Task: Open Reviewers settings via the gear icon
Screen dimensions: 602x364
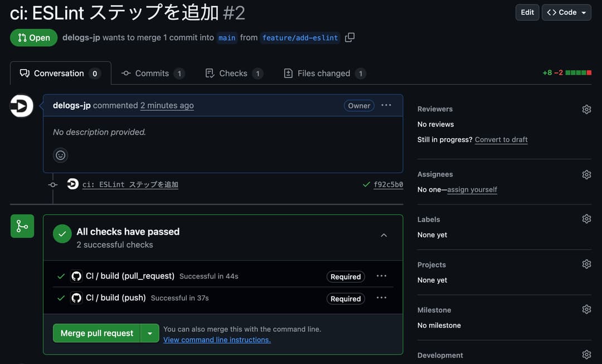Action: 586,109
